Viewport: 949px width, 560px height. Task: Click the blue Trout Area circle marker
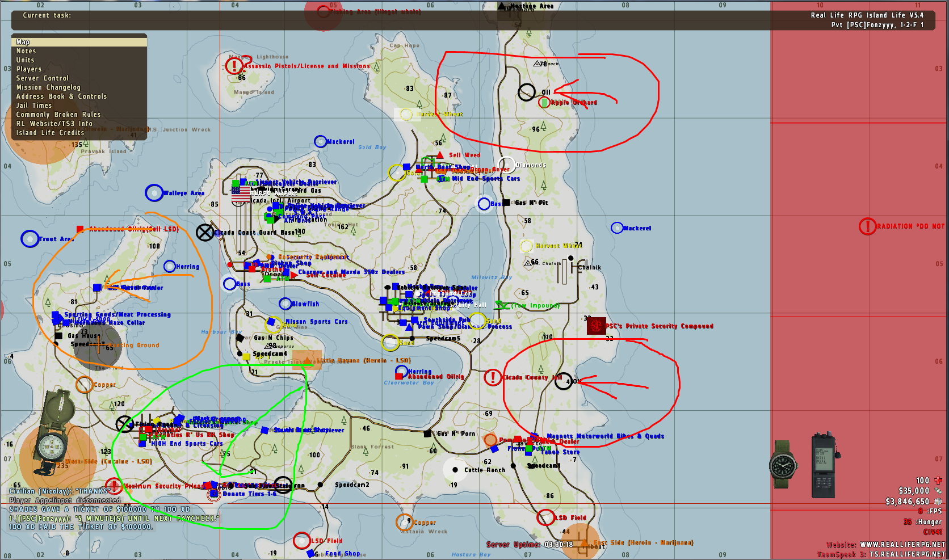[30, 239]
